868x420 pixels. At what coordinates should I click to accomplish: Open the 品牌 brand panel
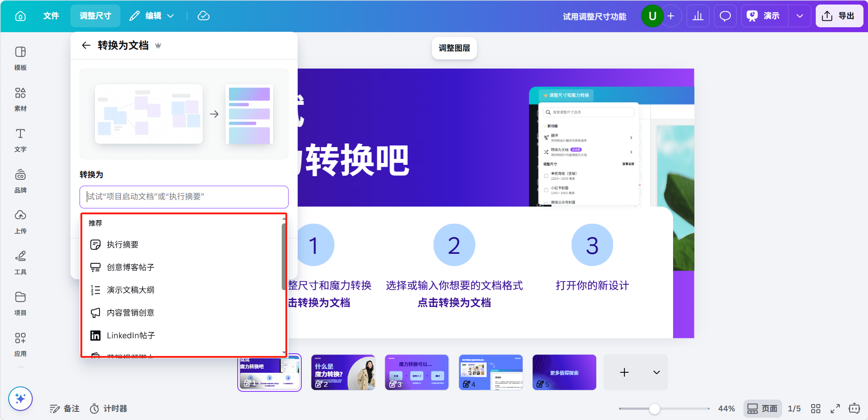(20, 181)
